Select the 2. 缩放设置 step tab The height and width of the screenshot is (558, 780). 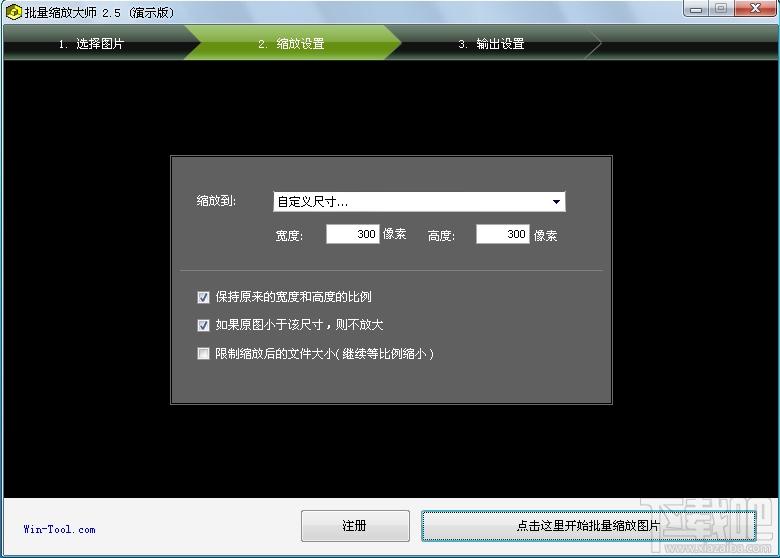pyautogui.click(x=292, y=44)
